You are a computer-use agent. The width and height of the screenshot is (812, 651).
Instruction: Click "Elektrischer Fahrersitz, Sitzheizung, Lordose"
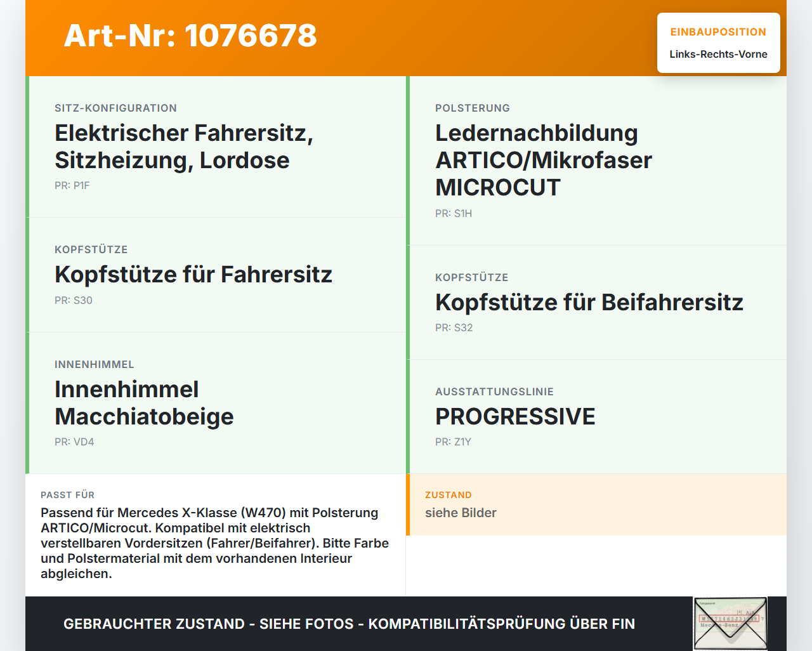[x=184, y=147]
